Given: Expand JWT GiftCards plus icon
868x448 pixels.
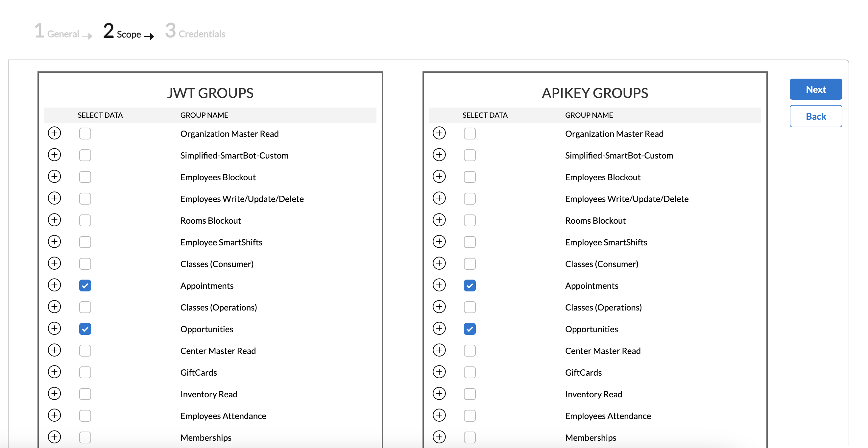Looking at the screenshot, I should (54, 372).
